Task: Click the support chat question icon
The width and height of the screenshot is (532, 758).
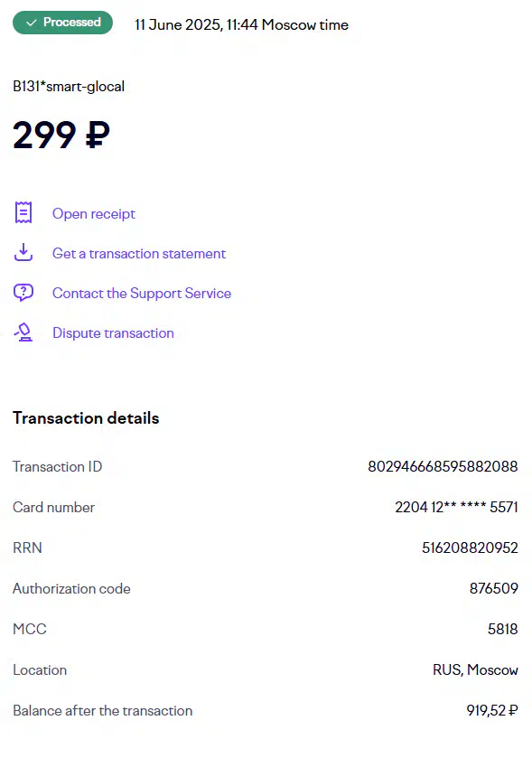Action: point(23,293)
